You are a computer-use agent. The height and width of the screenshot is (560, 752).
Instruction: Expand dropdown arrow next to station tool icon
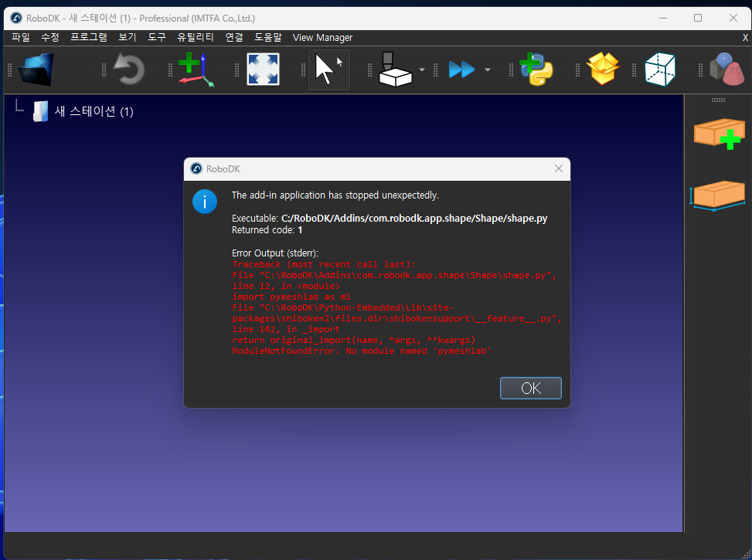pyautogui.click(x=422, y=70)
